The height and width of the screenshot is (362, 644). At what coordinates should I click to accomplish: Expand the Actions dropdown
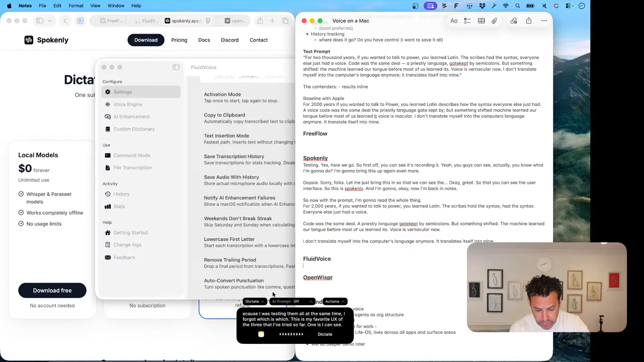pos(335,302)
